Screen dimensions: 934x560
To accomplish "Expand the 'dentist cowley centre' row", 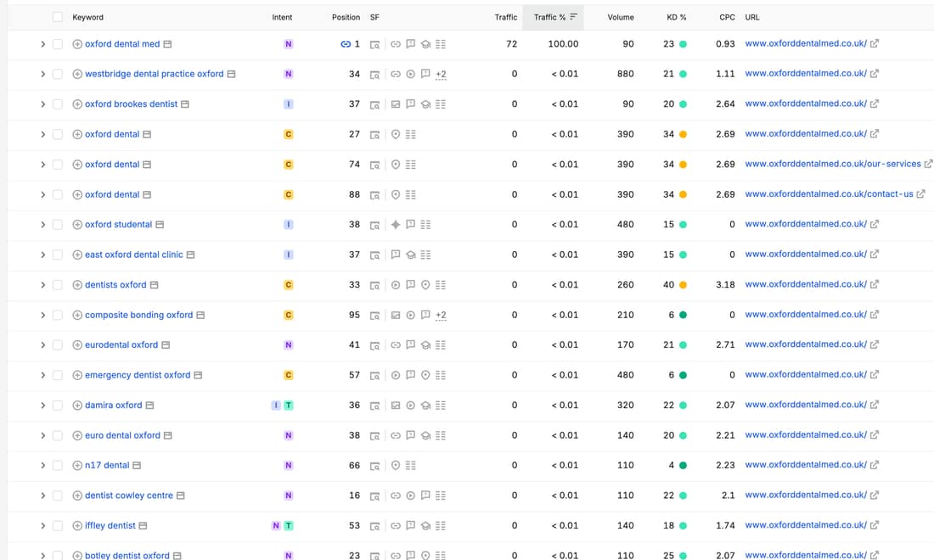I will pyautogui.click(x=43, y=496).
